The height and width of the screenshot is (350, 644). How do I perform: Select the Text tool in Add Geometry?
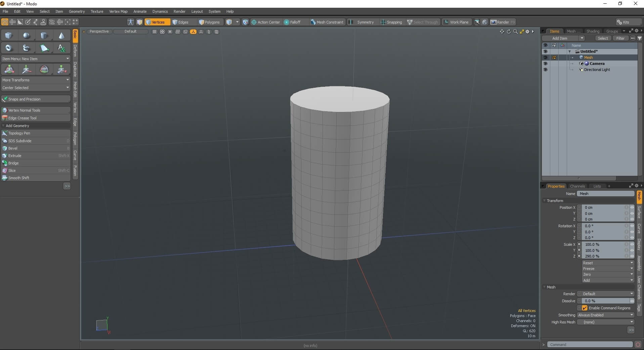61,48
